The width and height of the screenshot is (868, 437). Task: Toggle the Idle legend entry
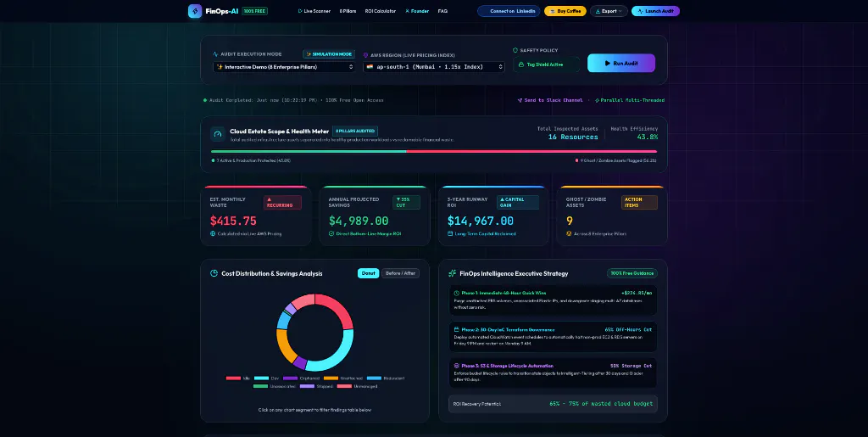(238, 378)
